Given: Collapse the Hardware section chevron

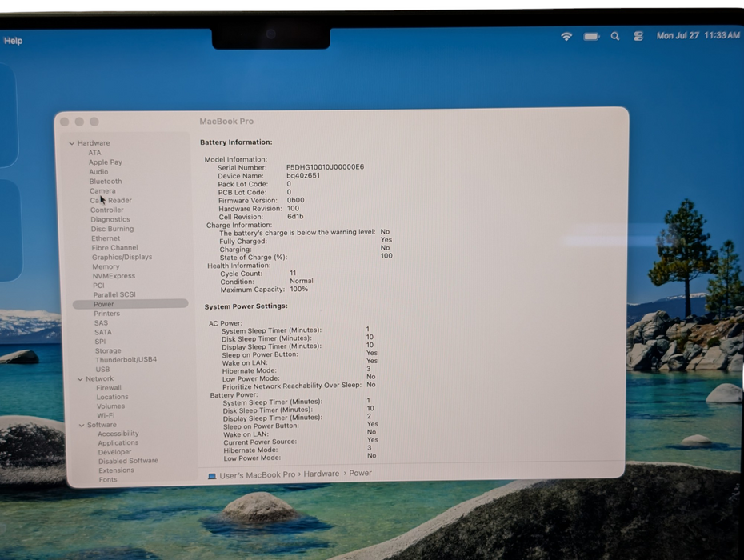Looking at the screenshot, I should click(x=72, y=143).
